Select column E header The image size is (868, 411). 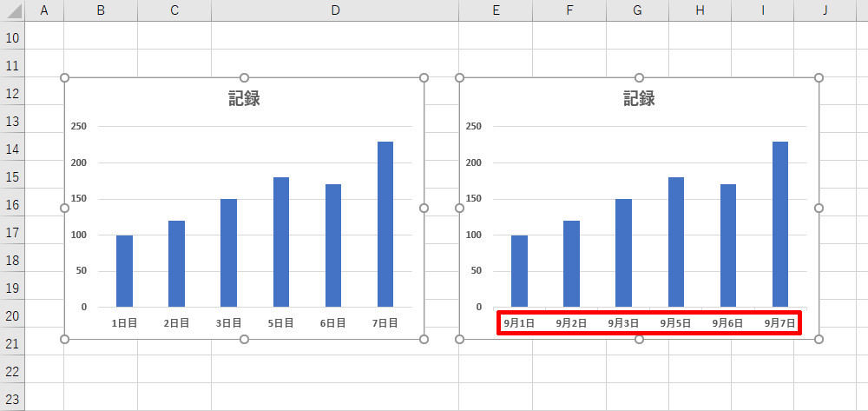coord(496,10)
